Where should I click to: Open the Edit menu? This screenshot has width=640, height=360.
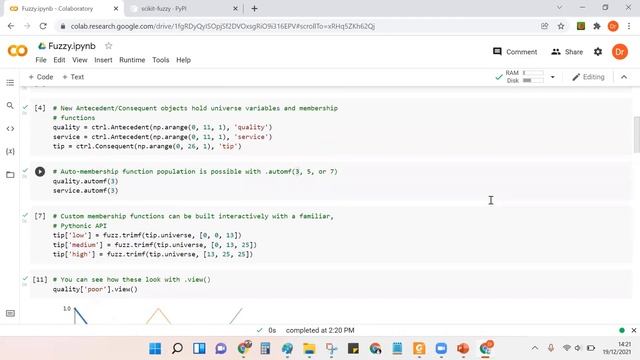[x=59, y=60]
